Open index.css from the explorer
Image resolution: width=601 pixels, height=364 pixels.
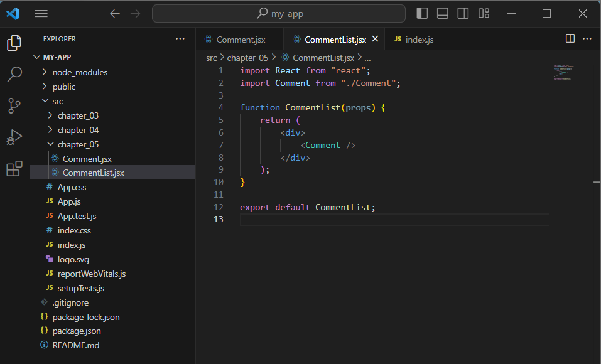[112, 230]
